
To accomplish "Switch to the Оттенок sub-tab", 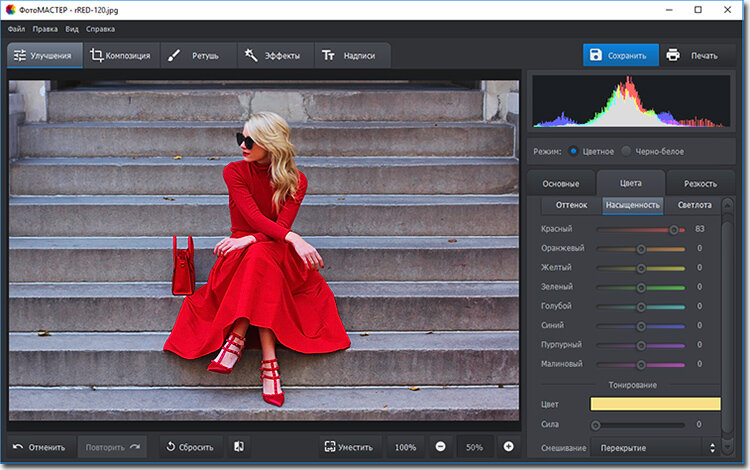I will pyautogui.click(x=571, y=205).
